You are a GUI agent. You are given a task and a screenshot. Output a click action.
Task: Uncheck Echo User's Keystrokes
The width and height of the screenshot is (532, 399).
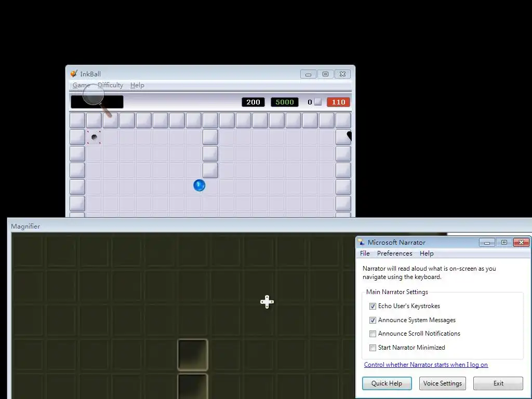pyautogui.click(x=373, y=306)
